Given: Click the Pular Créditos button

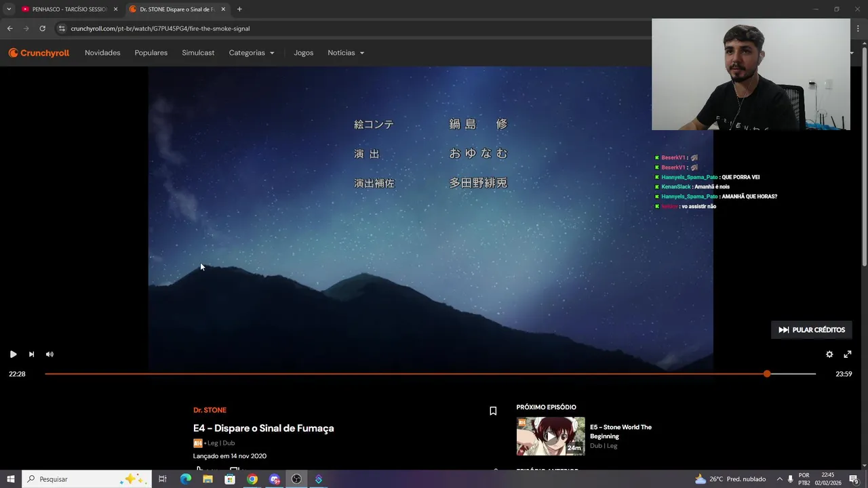Looking at the screenshot, I should [x=812, y=330].
